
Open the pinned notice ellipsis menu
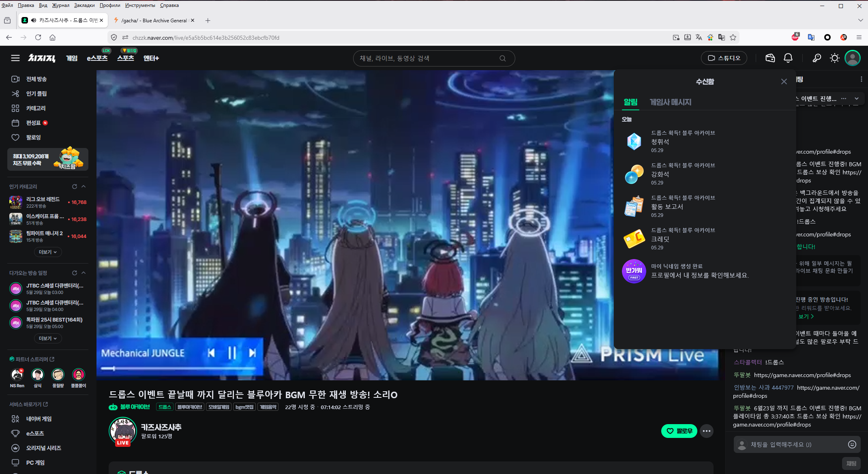844,99
